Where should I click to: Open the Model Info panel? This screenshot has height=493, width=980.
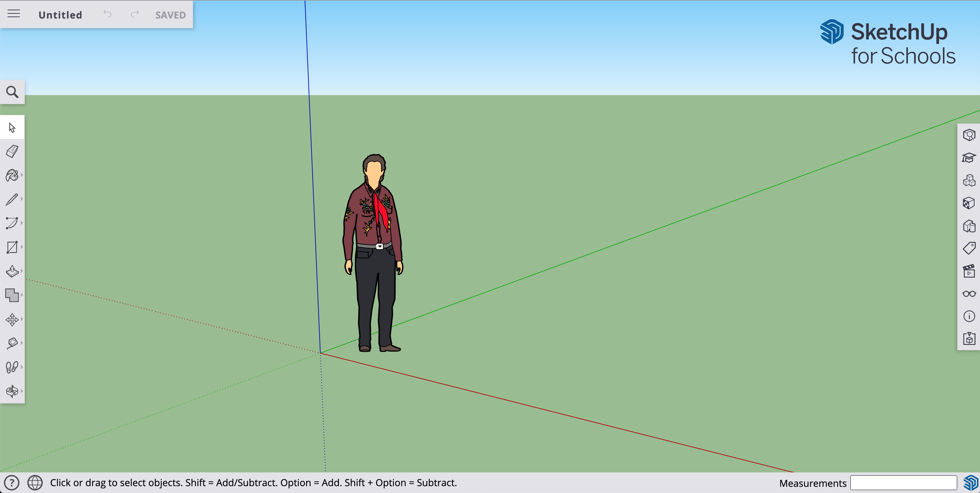click(969, 316)
